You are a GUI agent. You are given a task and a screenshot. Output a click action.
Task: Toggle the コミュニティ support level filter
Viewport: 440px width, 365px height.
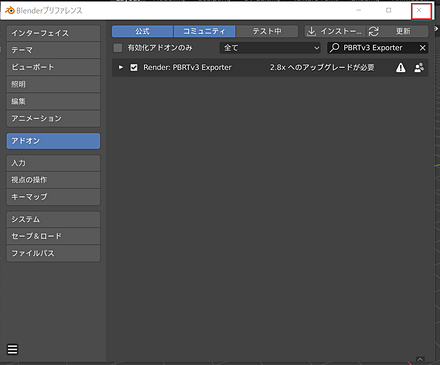204,31
